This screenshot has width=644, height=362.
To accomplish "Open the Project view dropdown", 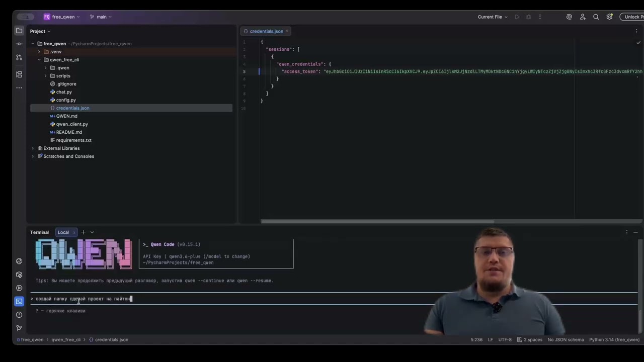I will tap(40, 31).
